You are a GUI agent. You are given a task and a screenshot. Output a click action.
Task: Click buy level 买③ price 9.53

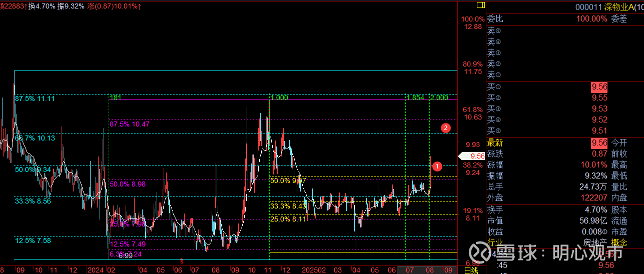coord(599,108)
